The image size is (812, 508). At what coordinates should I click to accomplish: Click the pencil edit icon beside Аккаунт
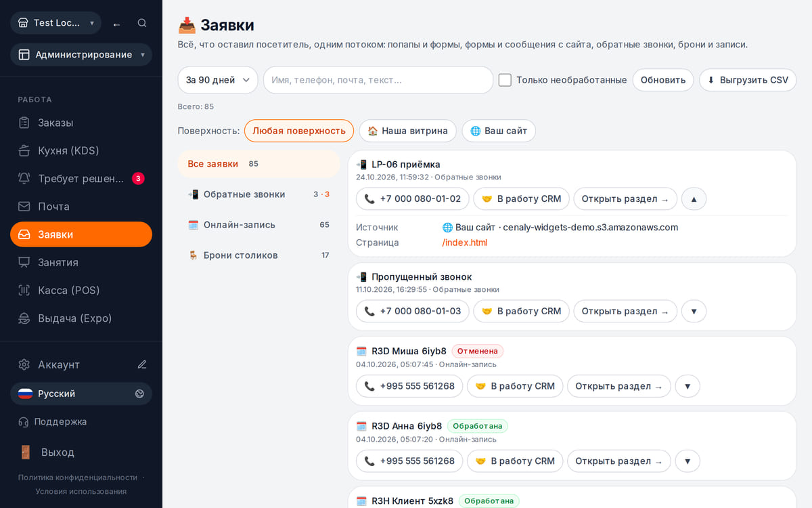point(142,364)
